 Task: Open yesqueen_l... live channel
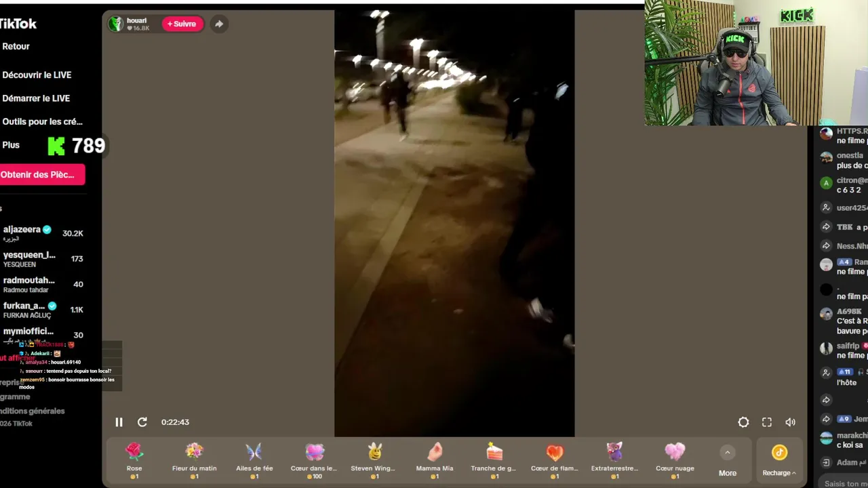pos(43,259)
